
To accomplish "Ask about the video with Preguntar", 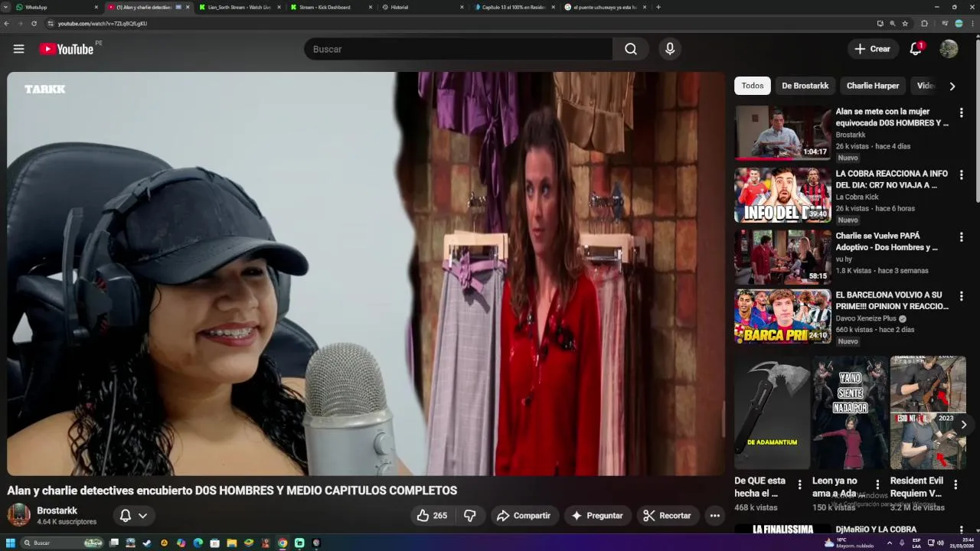I will click(x=597, y=516).
